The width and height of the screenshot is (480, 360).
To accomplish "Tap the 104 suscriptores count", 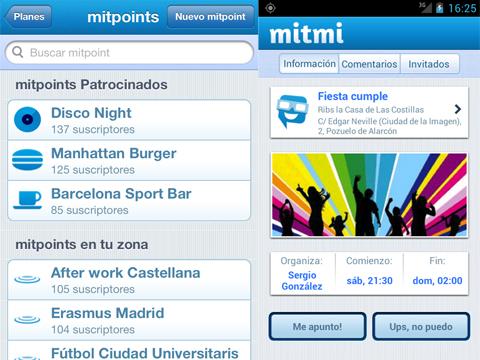I will point(93,329).
